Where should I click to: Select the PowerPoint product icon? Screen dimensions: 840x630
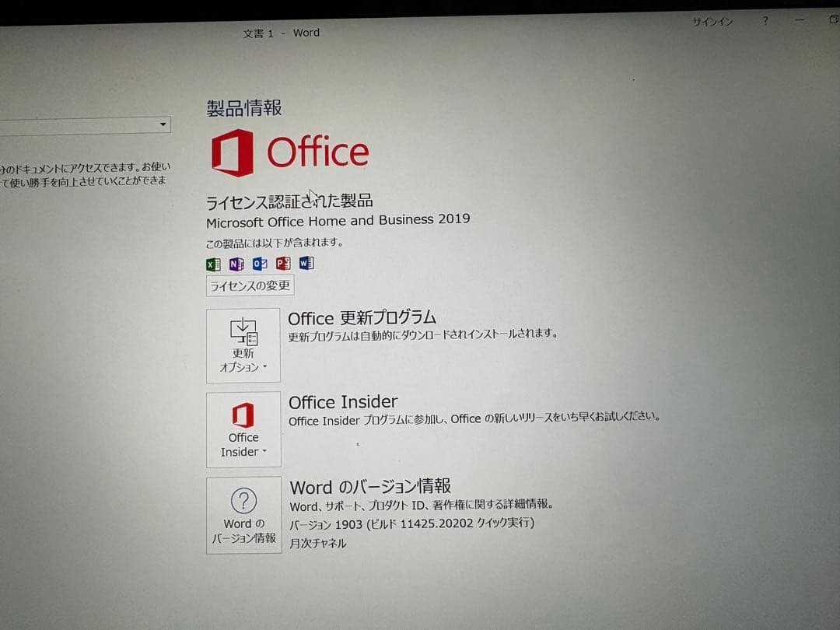coord(282,264)
